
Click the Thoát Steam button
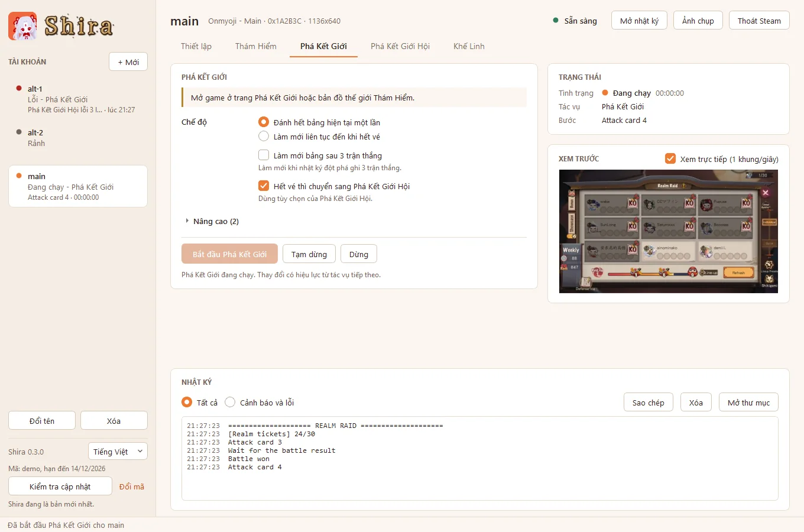[759, 21]
